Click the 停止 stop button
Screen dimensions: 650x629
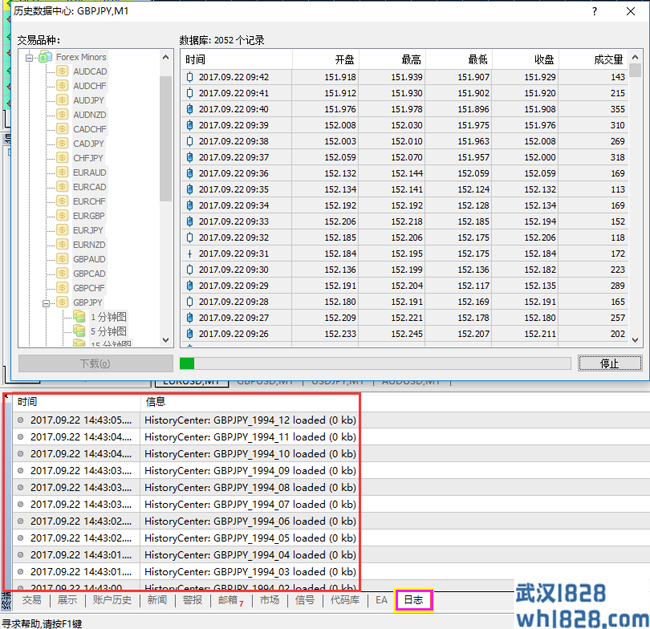click(610, 364)
